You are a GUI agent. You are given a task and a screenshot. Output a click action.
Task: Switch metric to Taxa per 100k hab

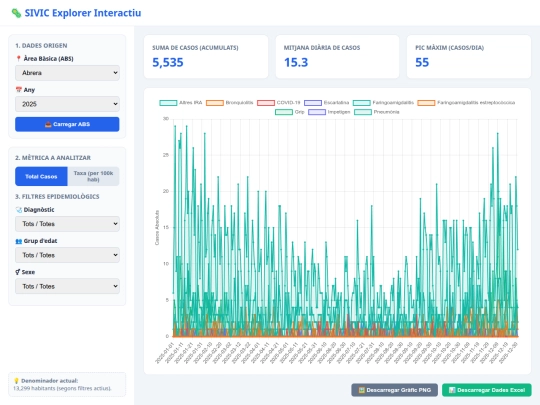click(93, 176)
